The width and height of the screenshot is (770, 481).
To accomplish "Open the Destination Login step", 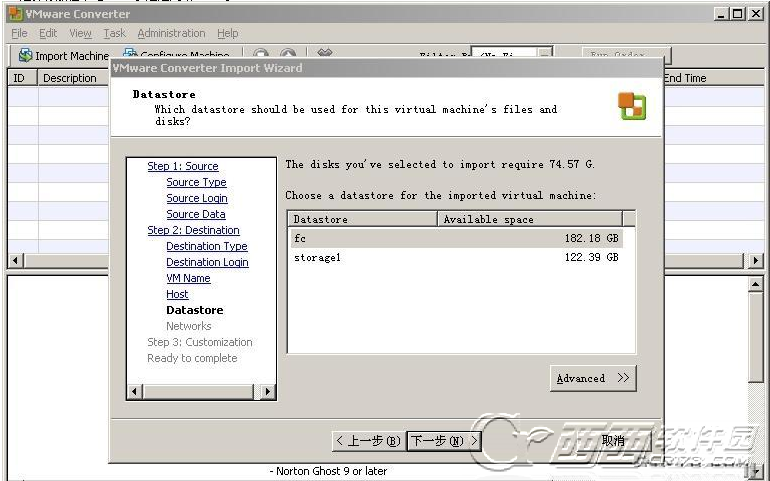I will (x=207, y=262).
